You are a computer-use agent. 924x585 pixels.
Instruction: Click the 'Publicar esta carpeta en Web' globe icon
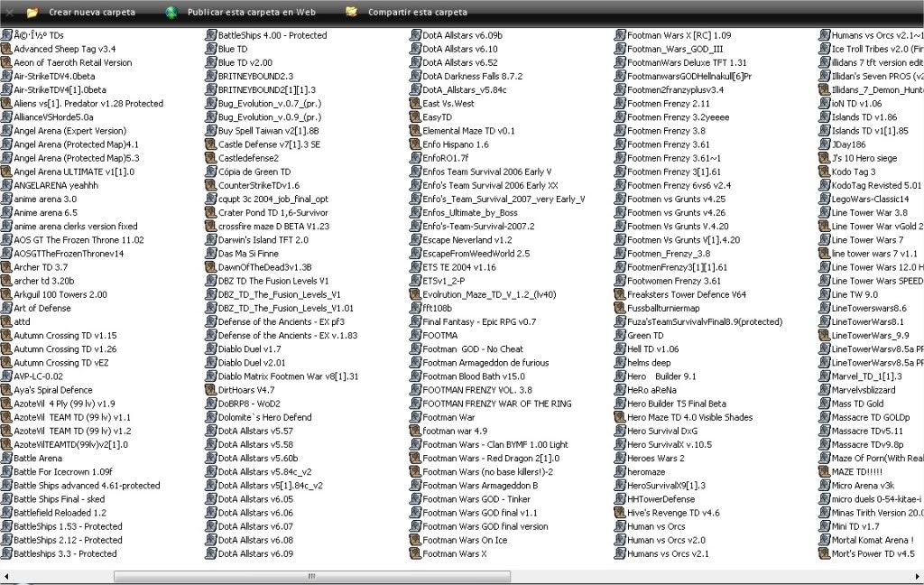tap(171, 12)
